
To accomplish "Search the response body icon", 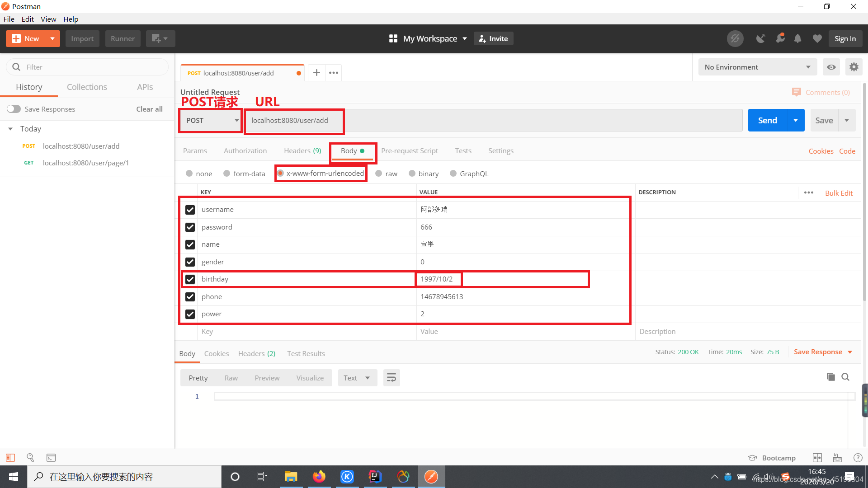I will coord(845,377).
